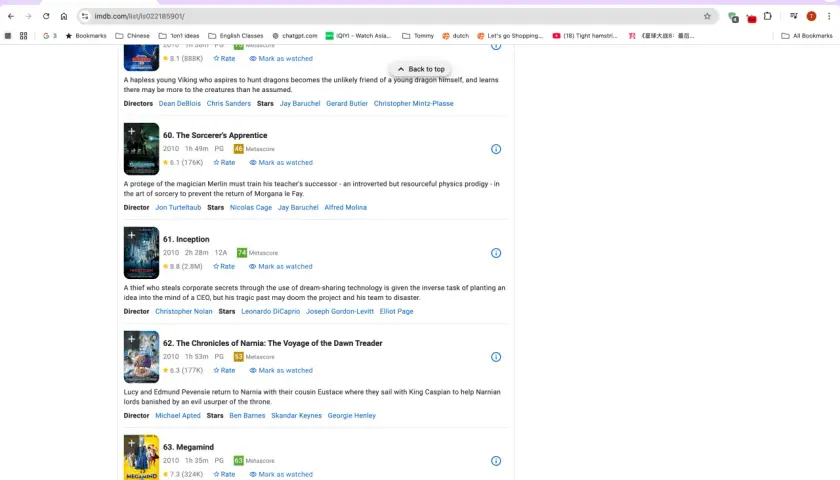
Task: Open Gerard Butler's page
Action: pos(347,103)
